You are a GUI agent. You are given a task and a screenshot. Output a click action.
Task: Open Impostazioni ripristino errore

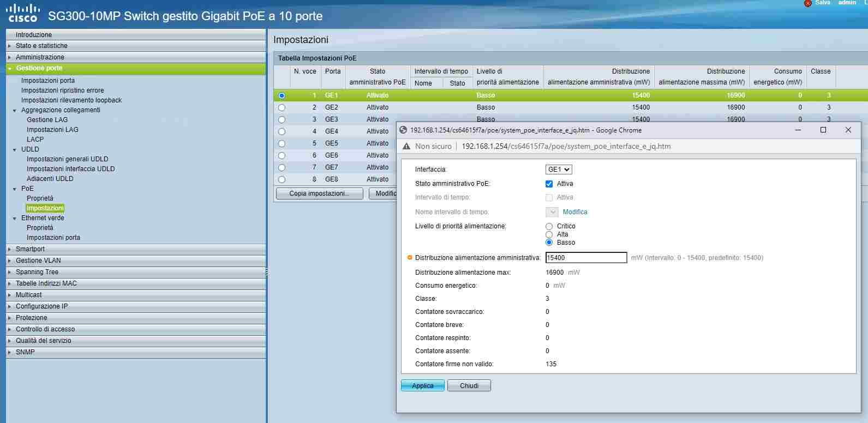pos(62,90)
